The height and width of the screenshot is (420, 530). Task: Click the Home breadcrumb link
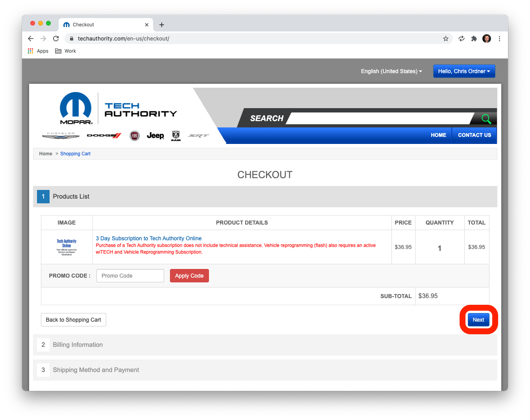click(x=46, y=154)
